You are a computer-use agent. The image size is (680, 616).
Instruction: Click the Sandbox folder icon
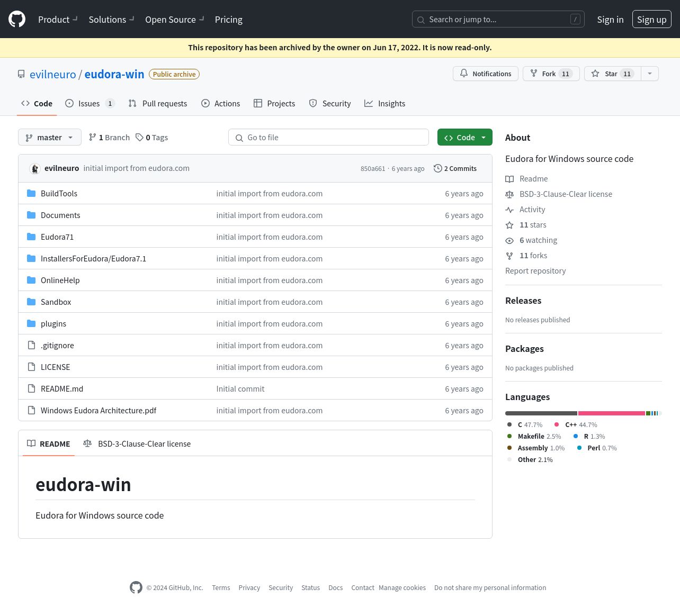[x=31, y=302]
